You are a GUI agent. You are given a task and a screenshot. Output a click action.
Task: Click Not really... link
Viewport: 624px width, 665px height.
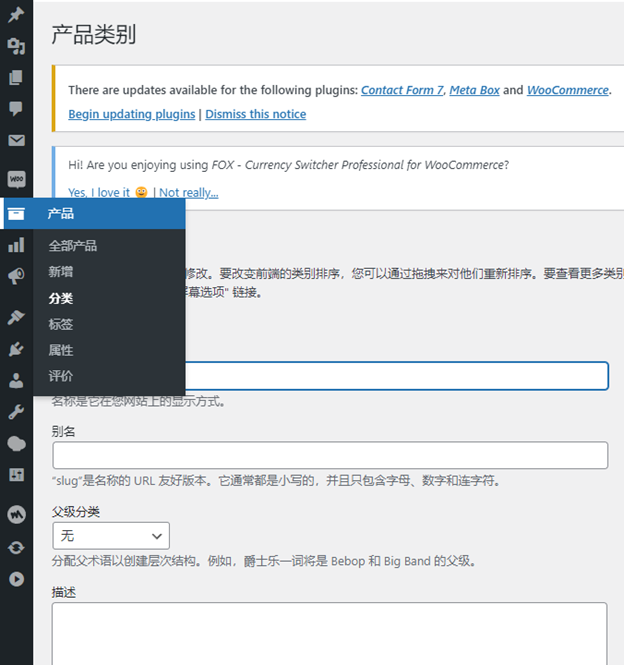189,193
